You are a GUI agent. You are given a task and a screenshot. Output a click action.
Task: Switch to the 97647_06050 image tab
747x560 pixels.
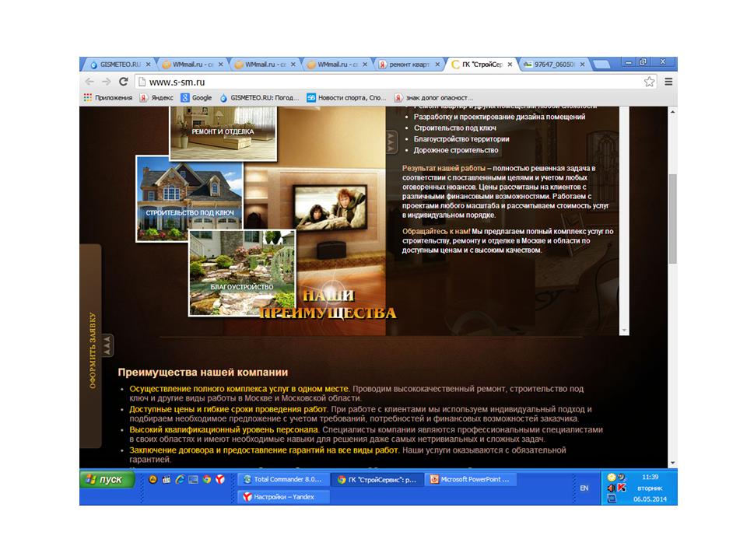(x=555, y=65)
